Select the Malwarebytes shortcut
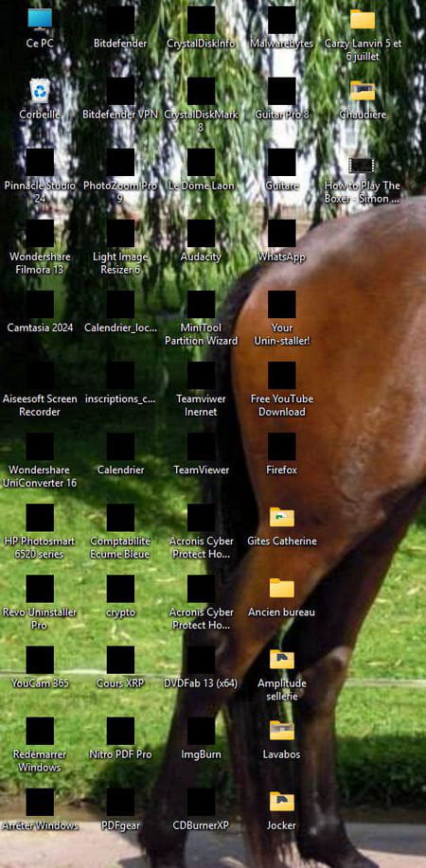Image resolution: width=426 pixels, height=868 pixels. [281, 20]
